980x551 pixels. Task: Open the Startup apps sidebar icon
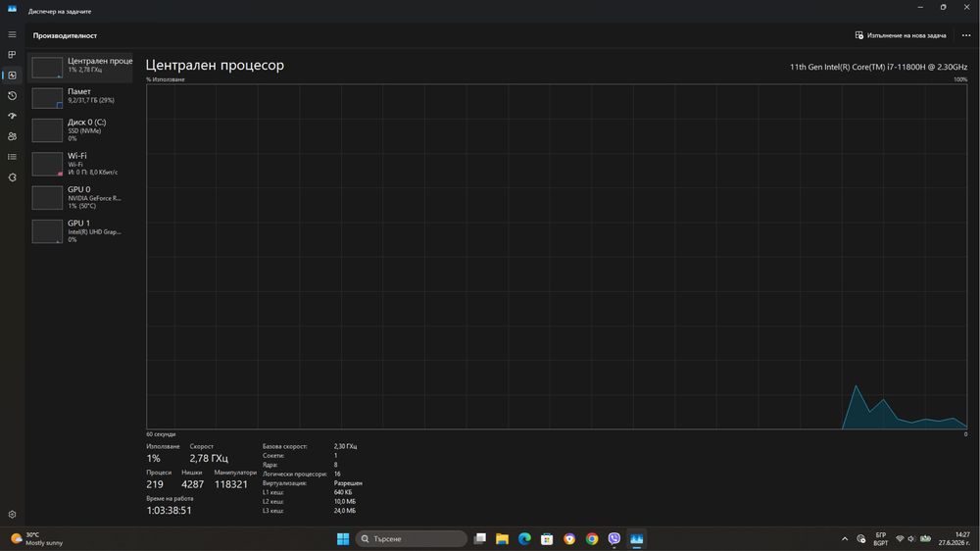point(12,116)
